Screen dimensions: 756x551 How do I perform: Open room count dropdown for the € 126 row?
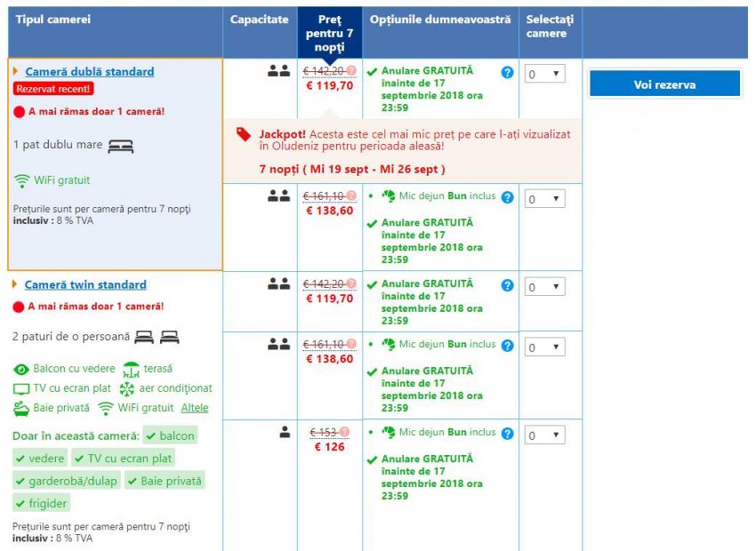(x=544, y=435)
